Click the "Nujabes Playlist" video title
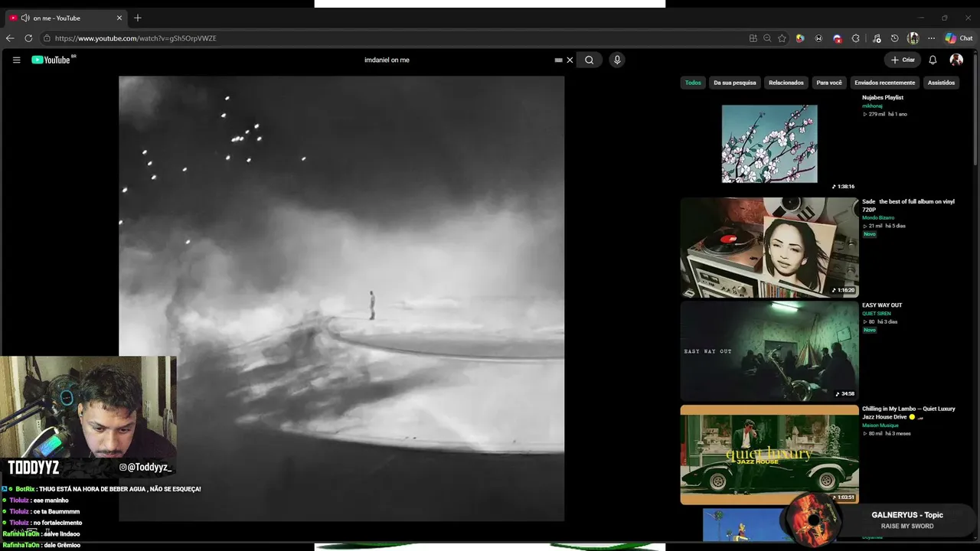 pyautogui.click(x=883, y=98)
